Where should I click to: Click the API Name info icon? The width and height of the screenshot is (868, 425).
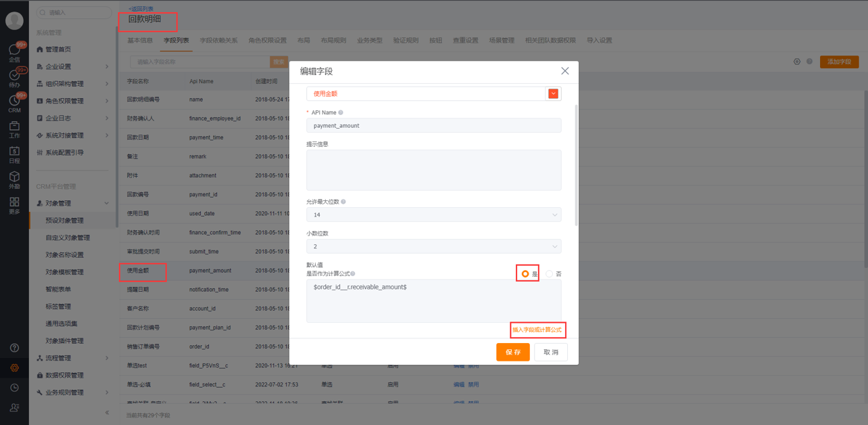tap(340, 112)
